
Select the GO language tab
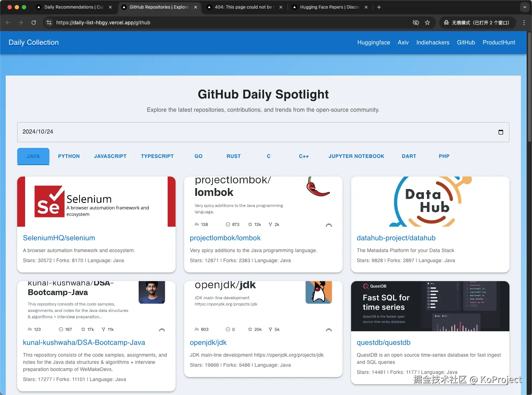click(198, 156)
